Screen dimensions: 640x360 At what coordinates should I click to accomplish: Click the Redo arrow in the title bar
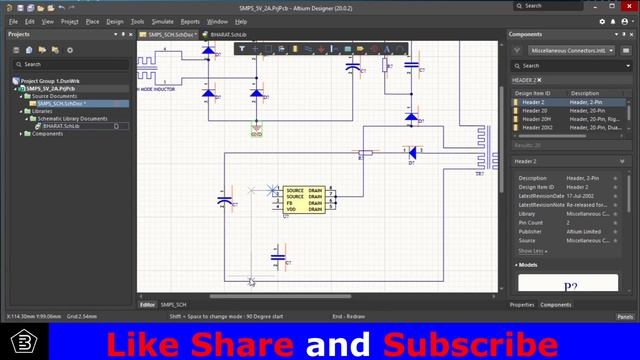click(x=72, y=8)
